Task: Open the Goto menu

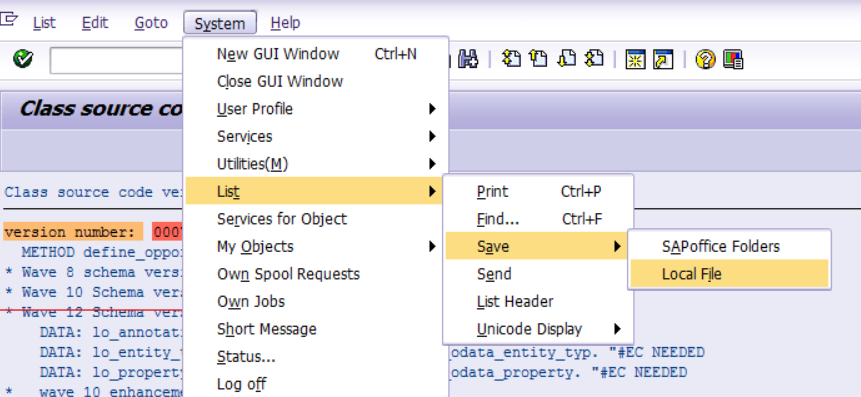Action: pyautogui.click(x=151, y=23)
